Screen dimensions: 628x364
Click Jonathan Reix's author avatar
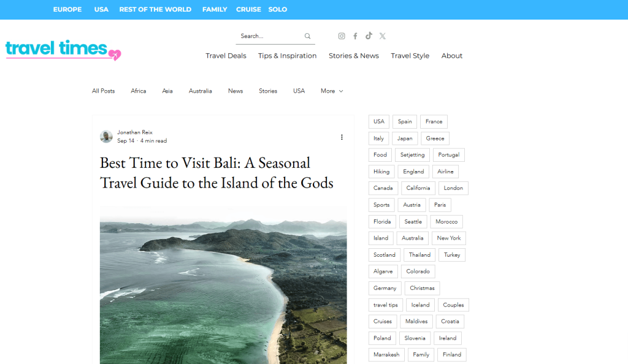tap(106, 137)
